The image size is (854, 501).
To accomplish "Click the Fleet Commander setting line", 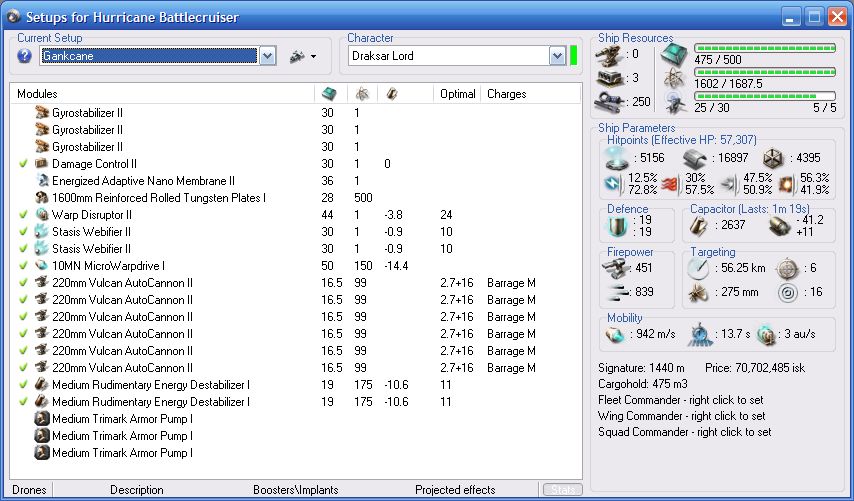I will pos(681,400).
